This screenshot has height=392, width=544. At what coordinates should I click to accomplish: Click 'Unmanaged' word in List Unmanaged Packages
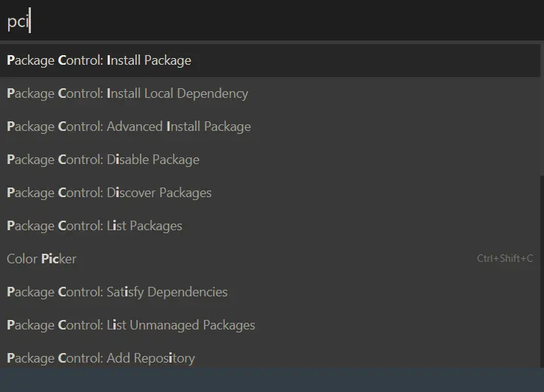pyautogui.click(x=163, y=325)
